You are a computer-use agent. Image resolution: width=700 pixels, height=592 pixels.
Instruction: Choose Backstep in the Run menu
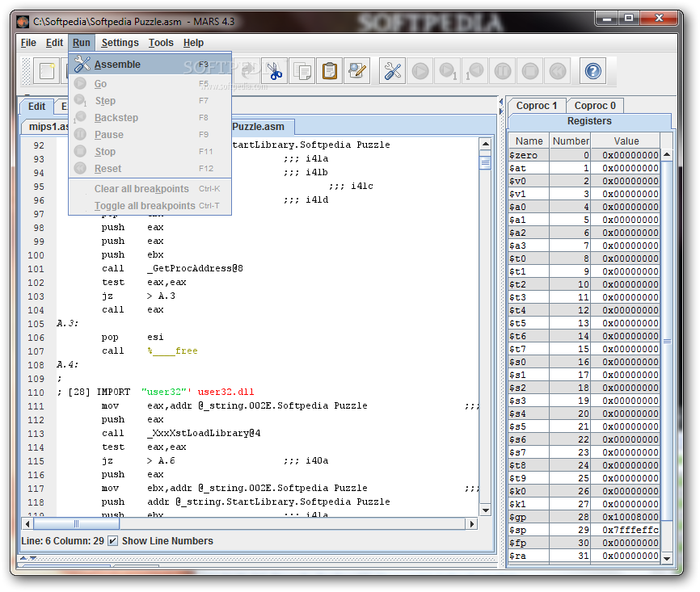pos(150,118)
